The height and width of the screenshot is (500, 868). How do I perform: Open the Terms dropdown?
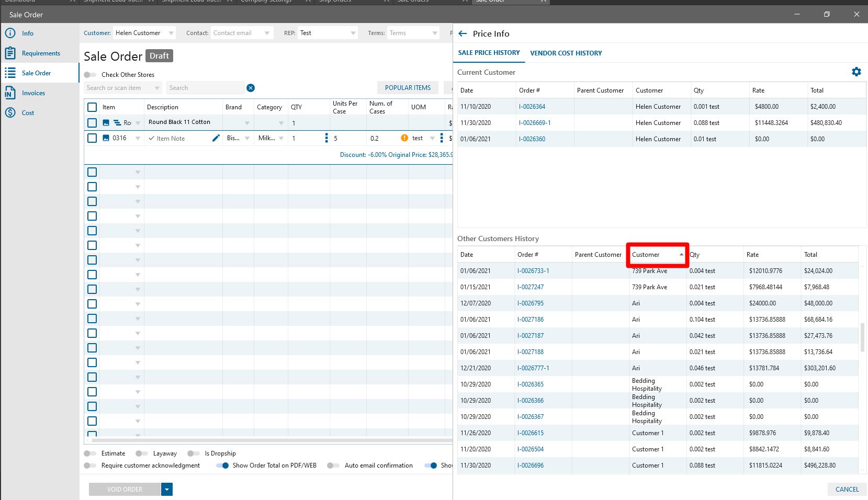[x=434, y=33]
